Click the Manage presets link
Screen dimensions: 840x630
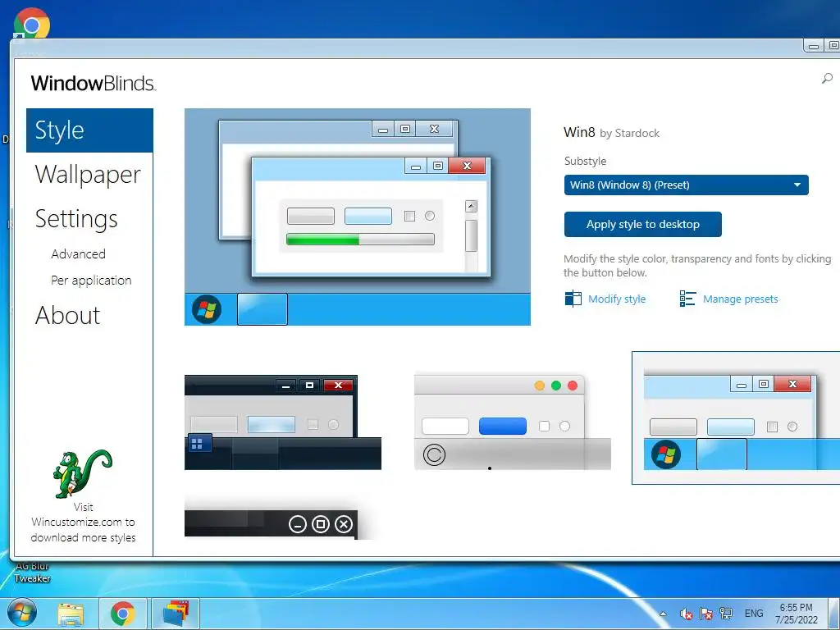pos(741,299)
